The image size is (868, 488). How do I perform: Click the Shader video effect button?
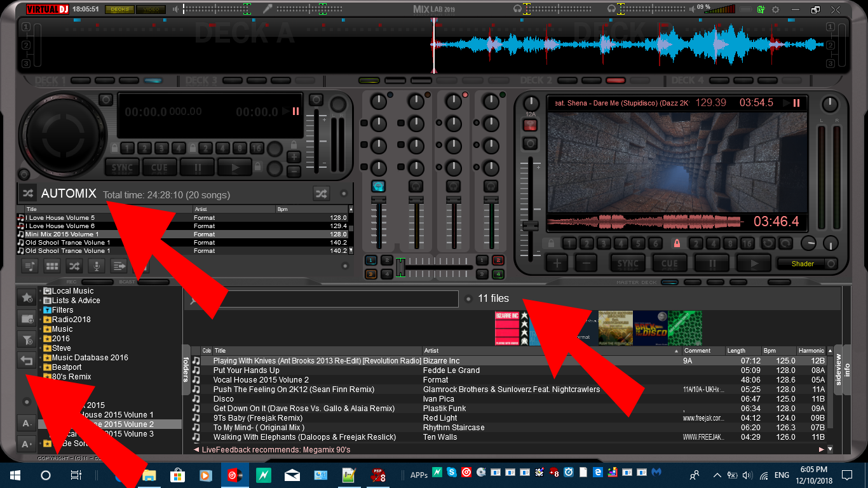tap(803, 264)
